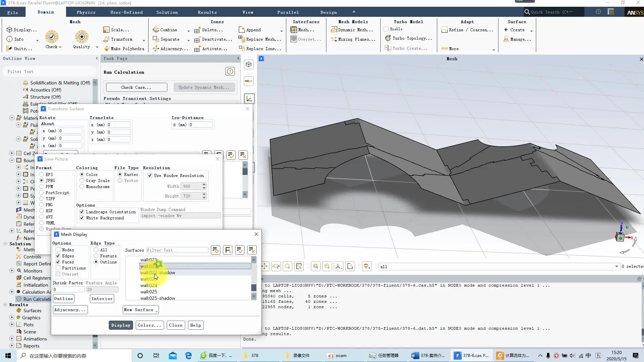Screen dimensions: 644x362
Task: Enable the Nodes checkbox
Action: tap(58, 250)
